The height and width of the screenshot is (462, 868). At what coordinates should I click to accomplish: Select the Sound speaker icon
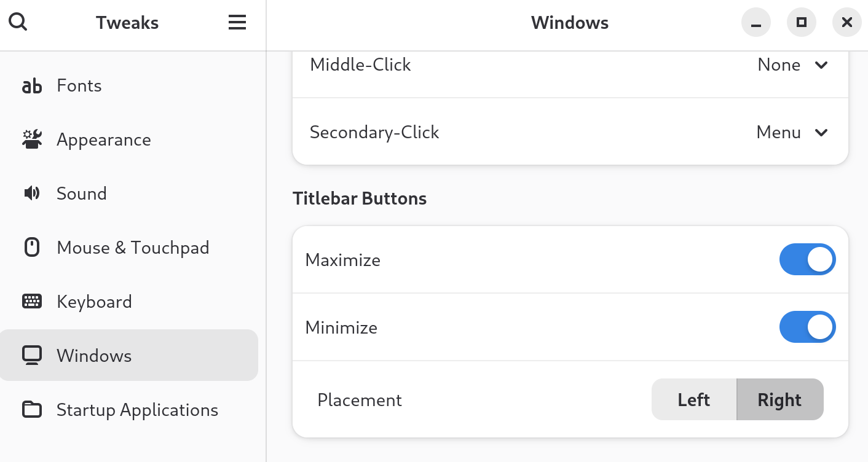31,193
